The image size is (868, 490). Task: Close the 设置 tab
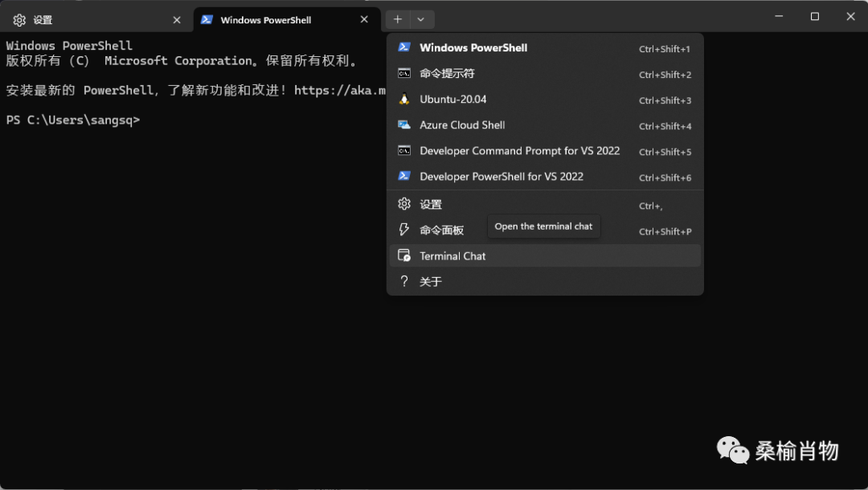(177, 20)
